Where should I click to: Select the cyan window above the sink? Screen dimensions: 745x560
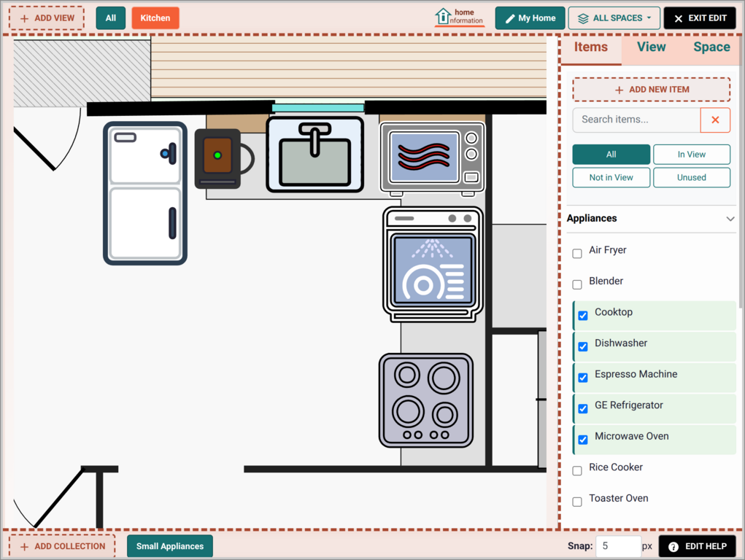pos(318,108)
